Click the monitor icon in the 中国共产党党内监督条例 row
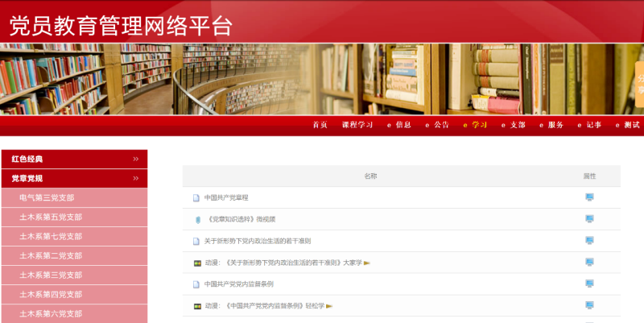The width and height of the screenshot is (644, 323). [589, 284]
